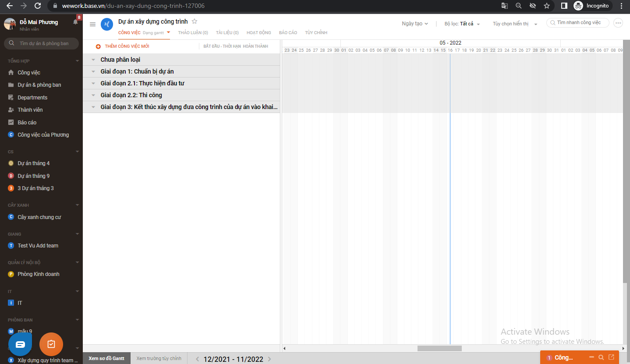
Task: Click the plus icon for Thêm công việc mới
Action: 98,46
